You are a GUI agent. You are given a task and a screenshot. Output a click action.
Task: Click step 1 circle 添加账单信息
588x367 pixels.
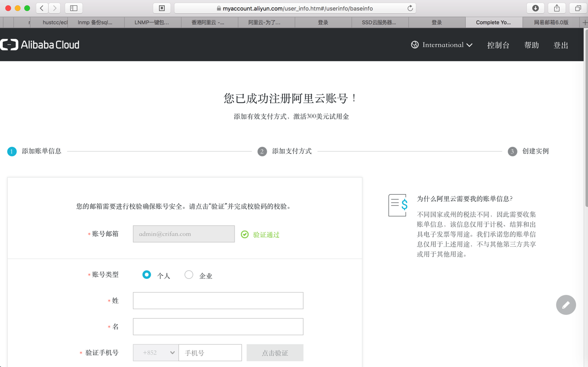(x=12, y=152)
